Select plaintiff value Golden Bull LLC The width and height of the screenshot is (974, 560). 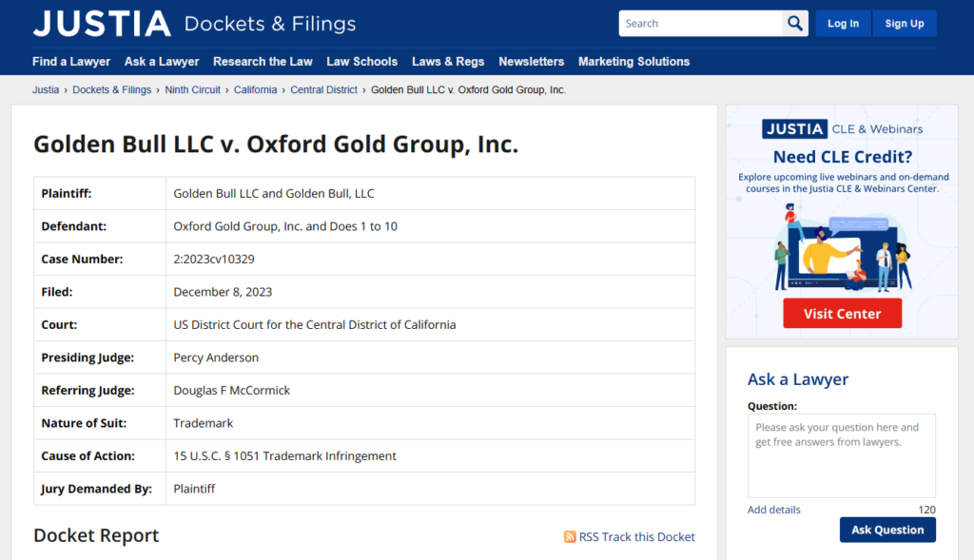(x=273, y=194)
